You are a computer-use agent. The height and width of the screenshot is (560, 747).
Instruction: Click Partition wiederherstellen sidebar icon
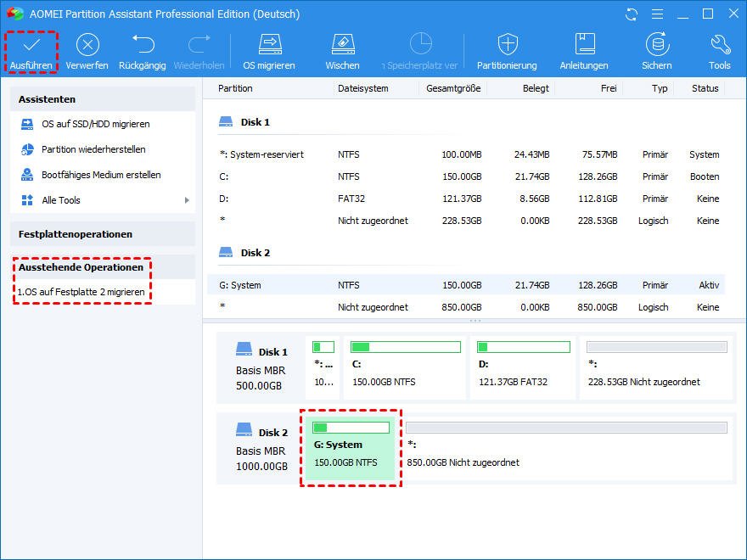click(x=27, y=149)
